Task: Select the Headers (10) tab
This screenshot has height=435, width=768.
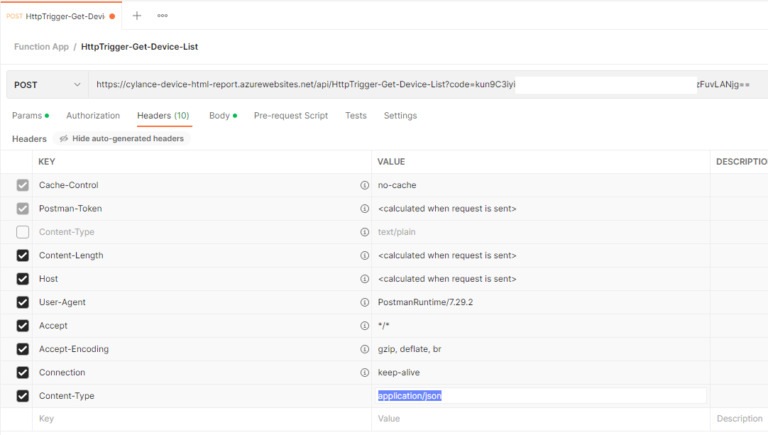Action: [163, 116]
